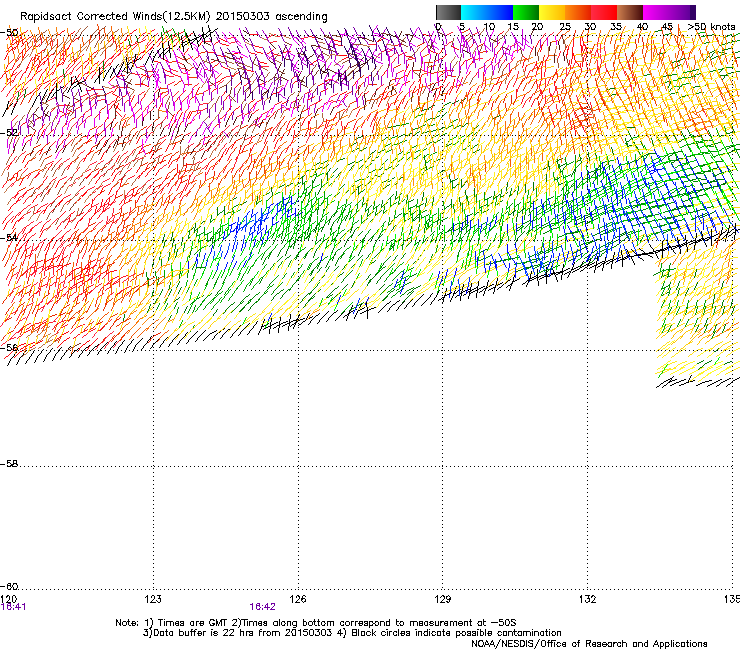Click the orange 25-30 knots color swatch
740x650 pixels.
(x=578, y=12)
